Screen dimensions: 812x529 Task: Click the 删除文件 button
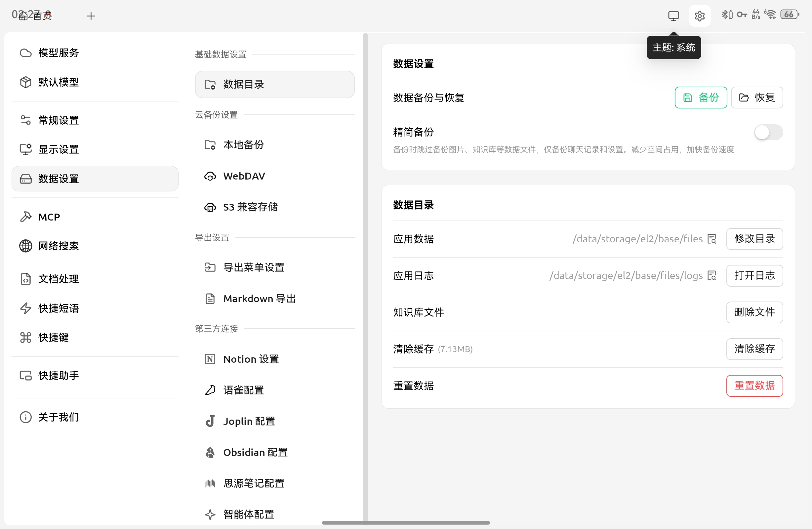(754, 312)
